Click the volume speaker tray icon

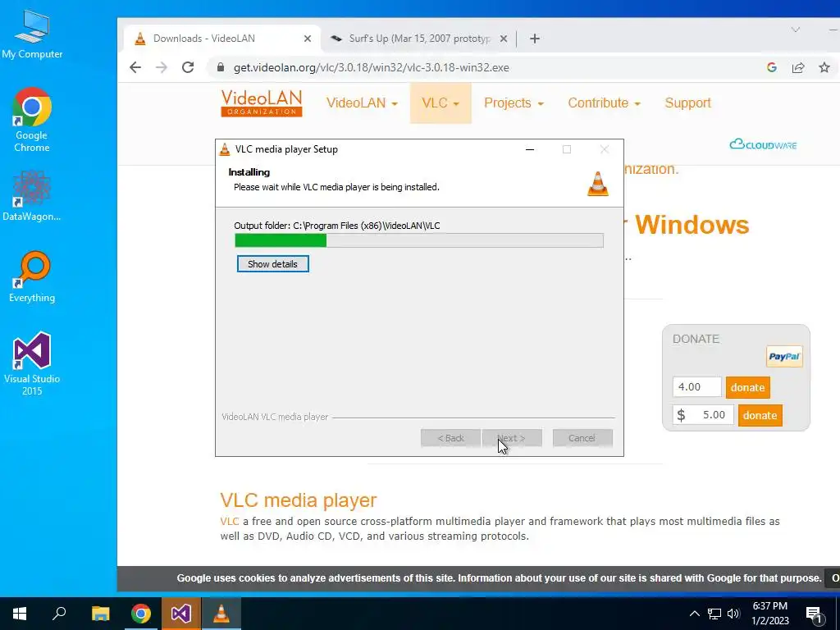tap(733, 614)
